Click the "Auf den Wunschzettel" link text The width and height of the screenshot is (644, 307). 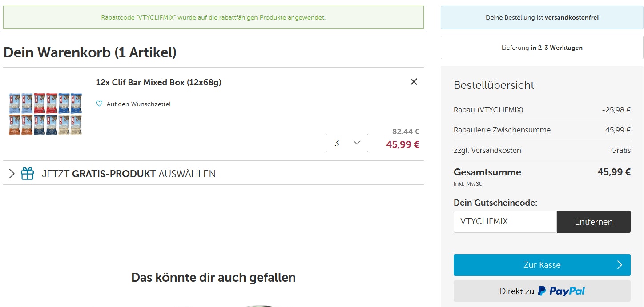pos(138,104)
